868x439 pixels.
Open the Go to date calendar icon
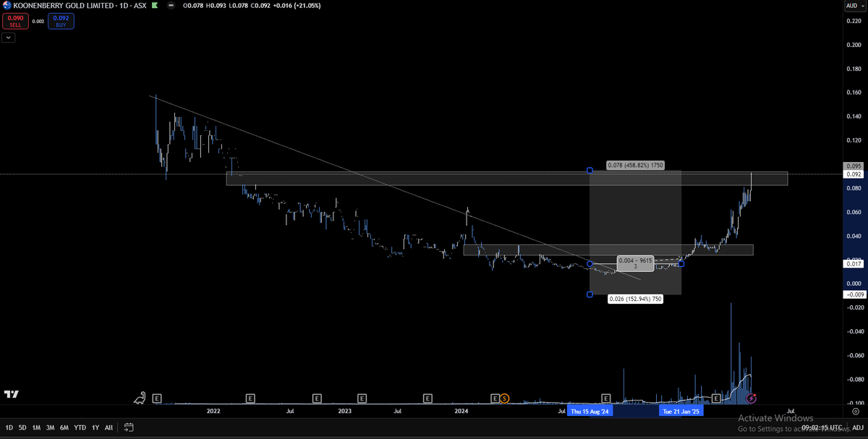pyautogui.click(x=129, y=427)
